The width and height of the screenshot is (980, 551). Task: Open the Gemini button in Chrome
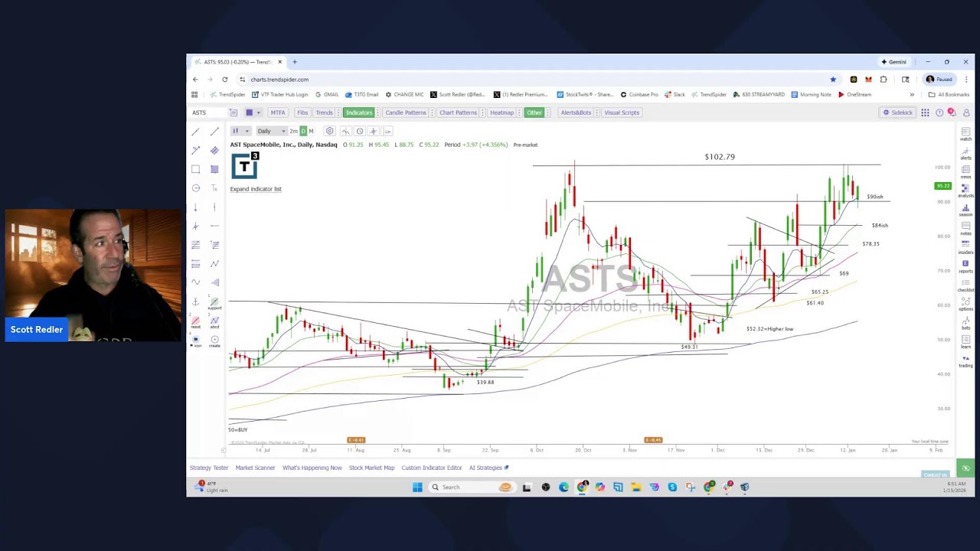pos(894,62)
